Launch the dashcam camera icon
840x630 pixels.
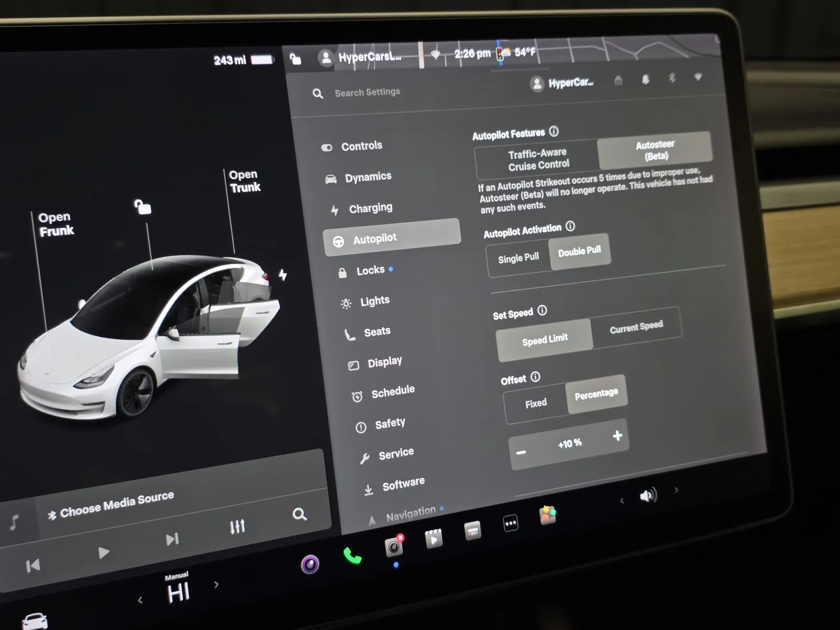tap(394, 547)
